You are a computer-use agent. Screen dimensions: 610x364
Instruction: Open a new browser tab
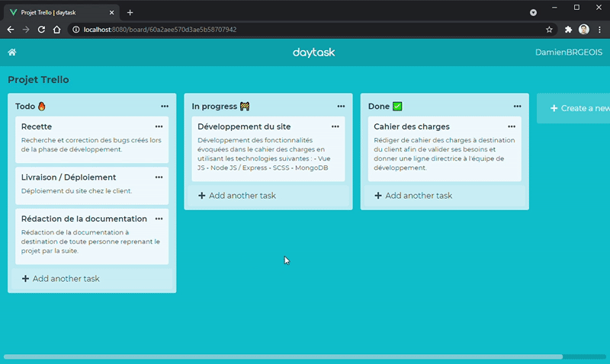[130, 12]
